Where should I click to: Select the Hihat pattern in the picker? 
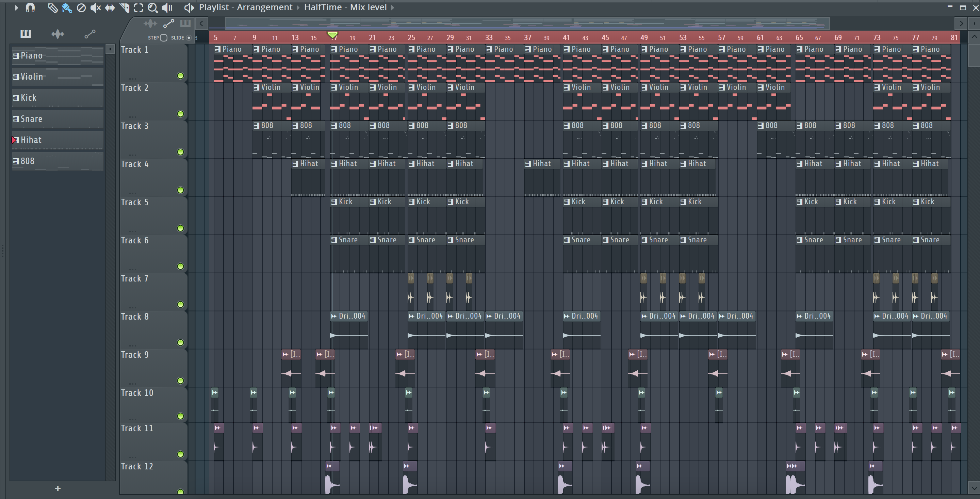[58, 140]
